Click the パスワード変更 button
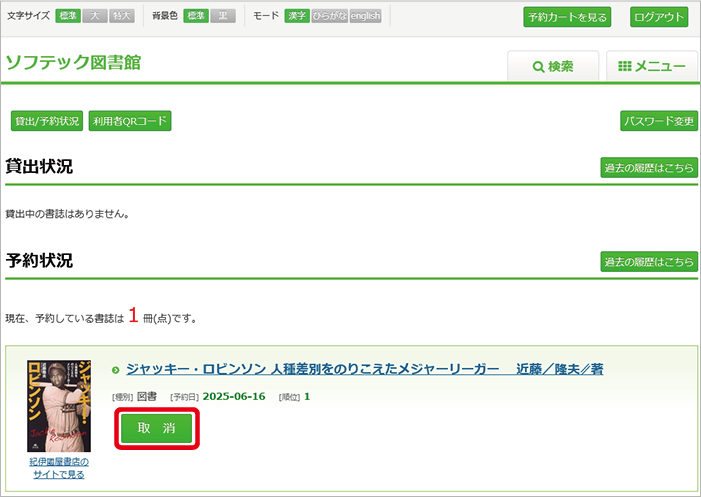 point(658,121)
